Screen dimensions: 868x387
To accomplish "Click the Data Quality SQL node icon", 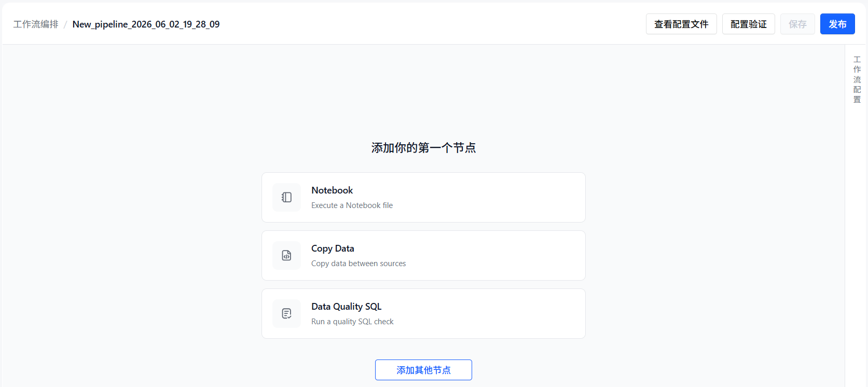I will click(x=286, y=313).
